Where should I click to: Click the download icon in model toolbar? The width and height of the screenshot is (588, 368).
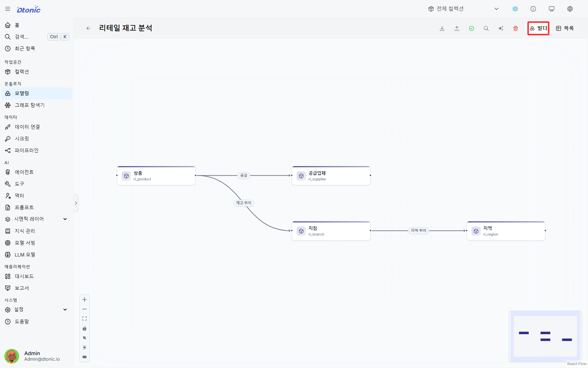[442, 28]
